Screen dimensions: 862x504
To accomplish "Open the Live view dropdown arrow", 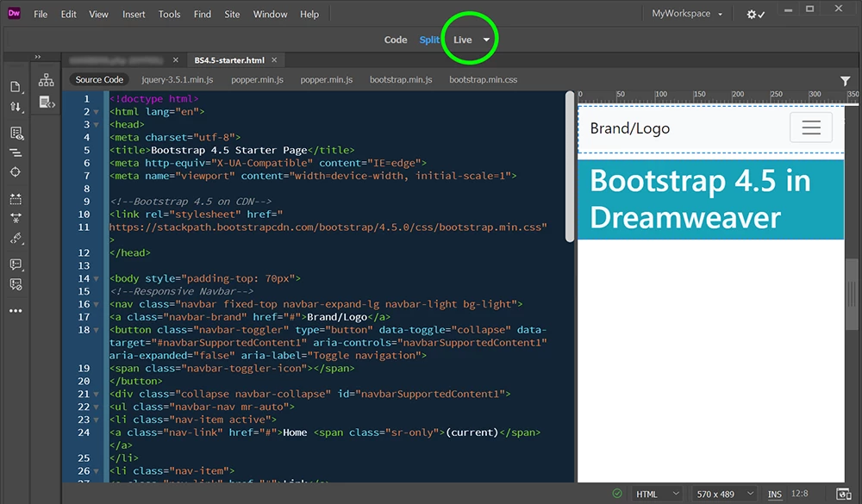I will tap(486, 40).
